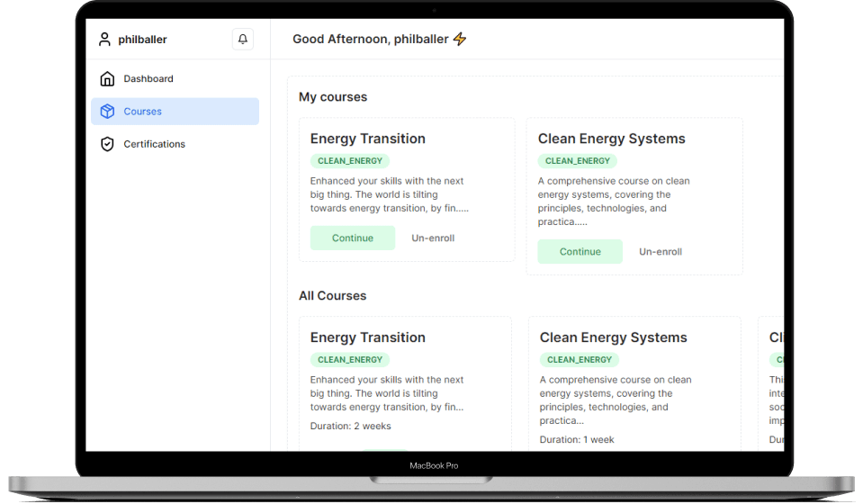Click the lightning bolt icon in greeting

(460, 39)
